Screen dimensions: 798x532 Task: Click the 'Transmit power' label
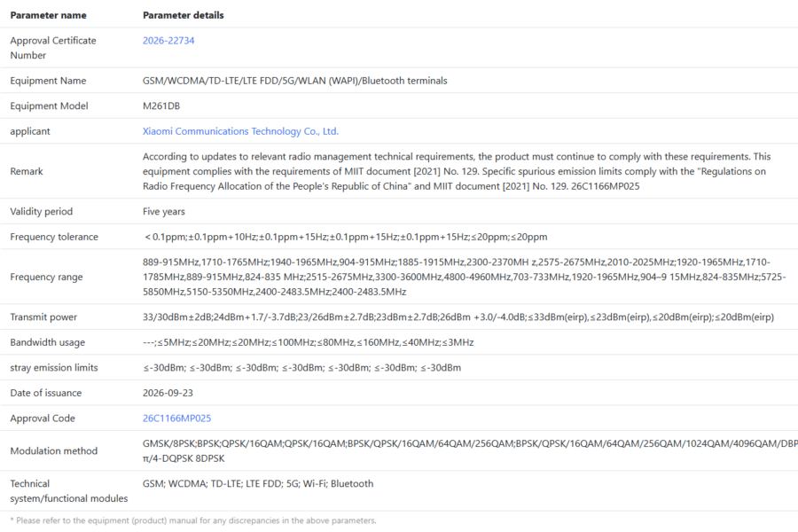click(43, 317)
